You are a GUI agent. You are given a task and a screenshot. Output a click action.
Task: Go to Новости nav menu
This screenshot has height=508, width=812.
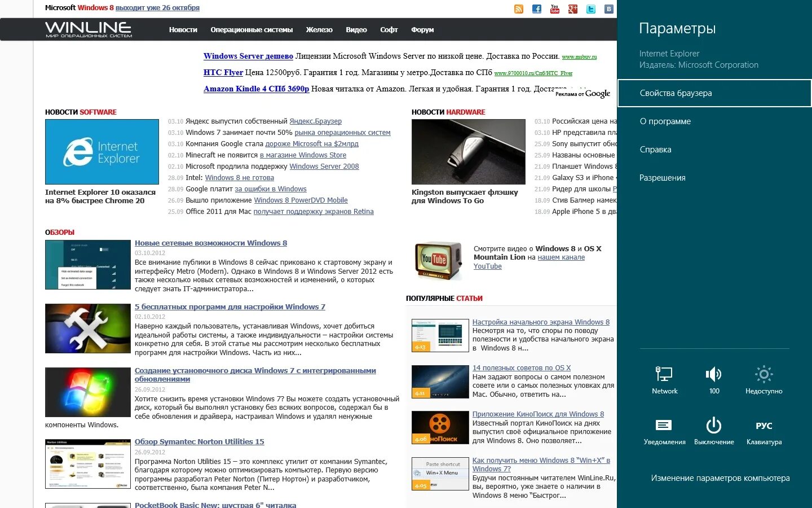(183, 30)
